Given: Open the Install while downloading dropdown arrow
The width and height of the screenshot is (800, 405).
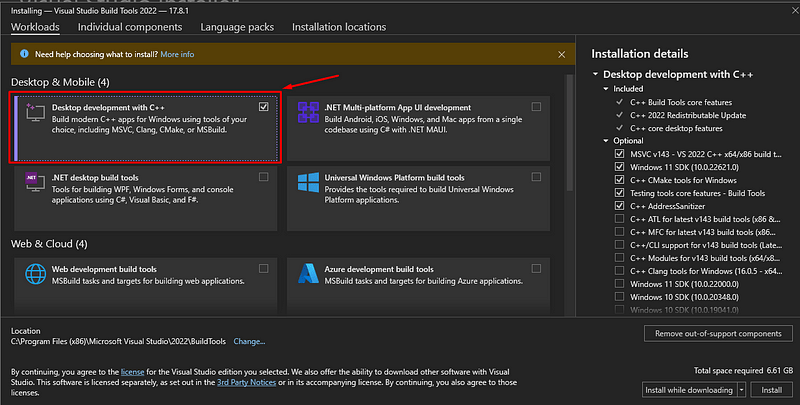Looking at the screenshot, I should (741, 390).
